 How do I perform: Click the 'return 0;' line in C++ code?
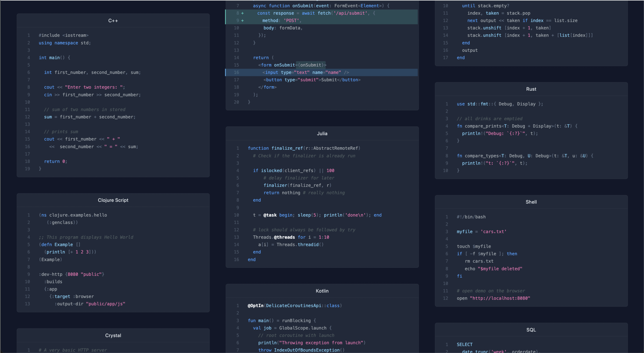pos(55,161)
